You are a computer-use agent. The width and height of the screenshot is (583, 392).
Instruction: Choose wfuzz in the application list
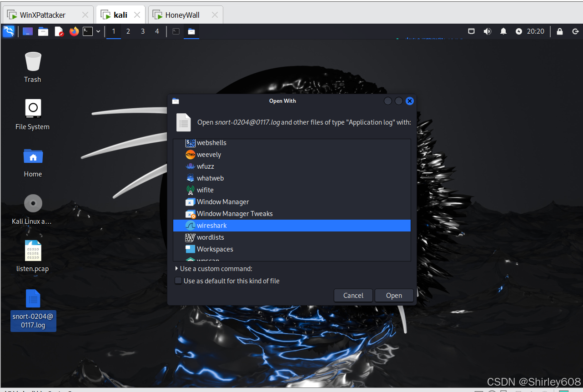[292, 166]
